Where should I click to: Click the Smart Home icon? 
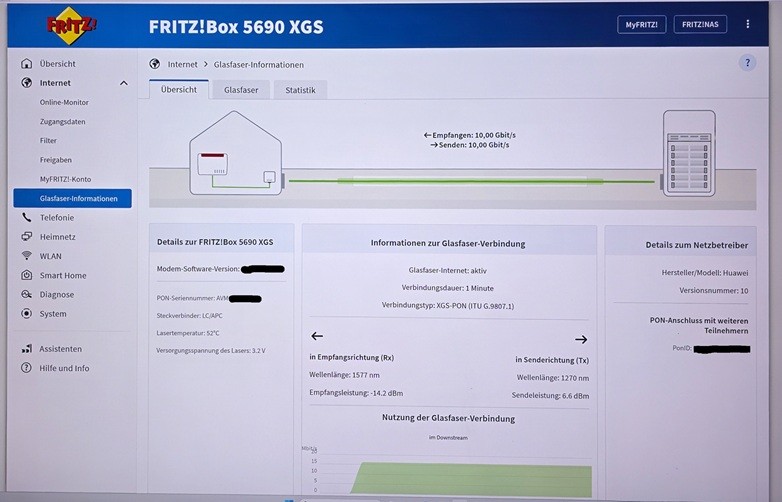[x=27, y=275]
